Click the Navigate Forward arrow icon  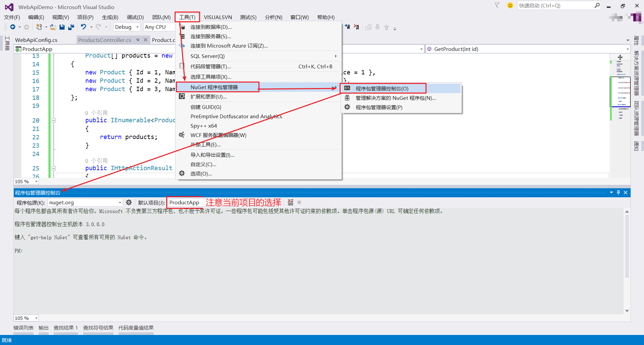pyautogui.click(x=26, y=27)
